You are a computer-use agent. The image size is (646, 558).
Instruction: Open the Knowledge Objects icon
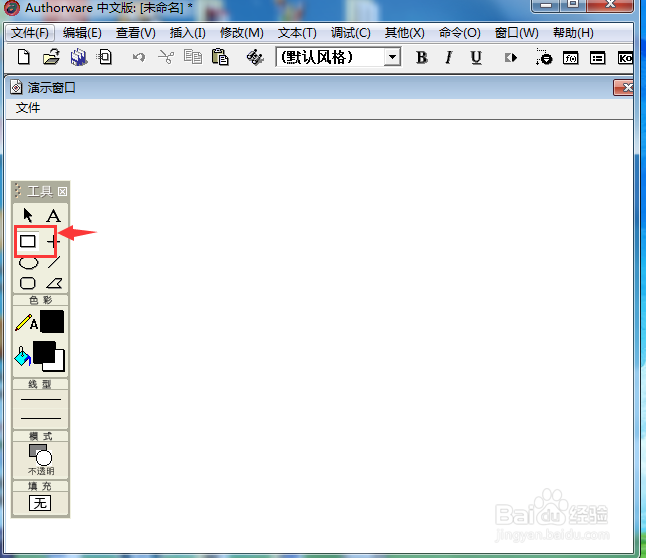click(625, 58)
